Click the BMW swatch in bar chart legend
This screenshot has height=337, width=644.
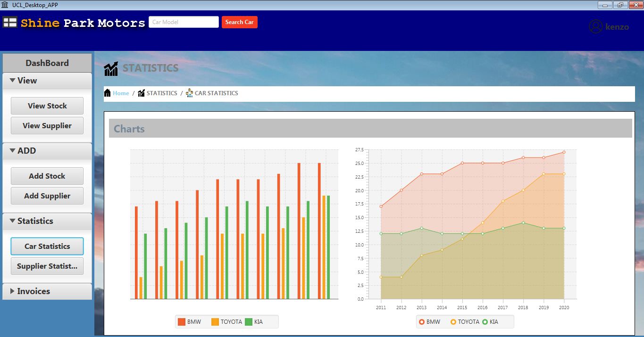click(182, 322)
